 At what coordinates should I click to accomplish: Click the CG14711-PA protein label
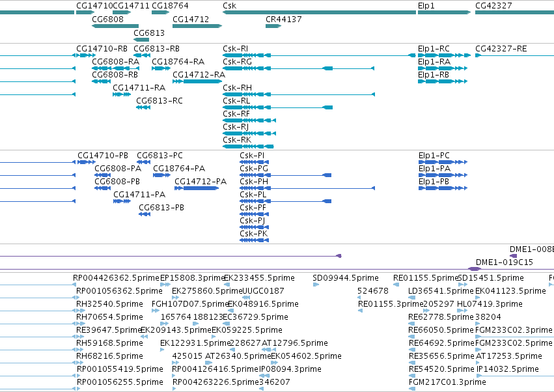click(x=139, y=195)
